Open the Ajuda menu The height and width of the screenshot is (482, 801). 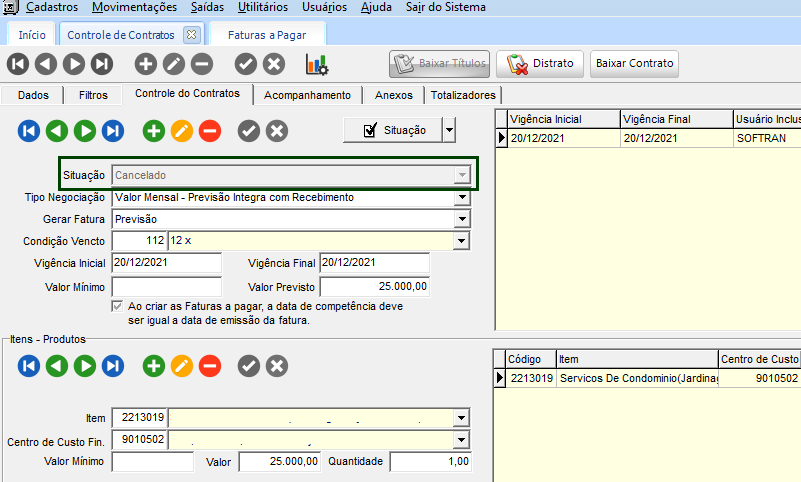pos(376,7)
